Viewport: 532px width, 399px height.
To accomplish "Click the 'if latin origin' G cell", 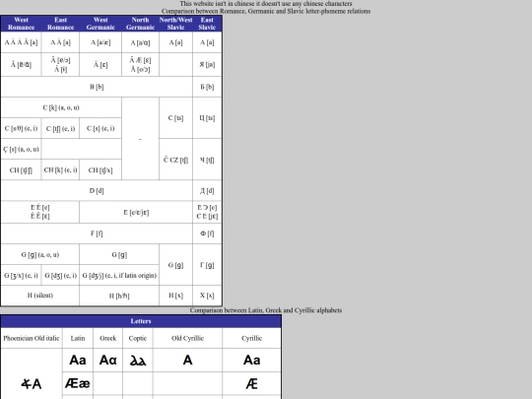I will pos(119,275).
